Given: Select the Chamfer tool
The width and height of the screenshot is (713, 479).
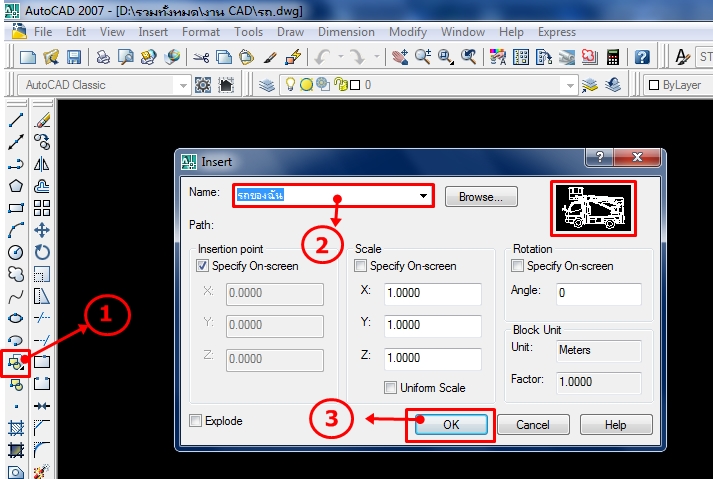Looking at the screenshot, I should tap(42, 427).
